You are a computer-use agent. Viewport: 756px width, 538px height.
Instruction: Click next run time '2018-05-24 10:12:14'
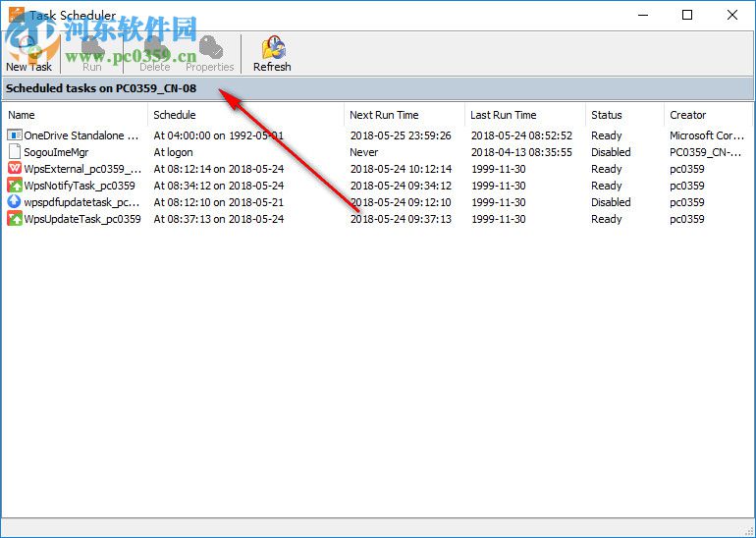[x=401, y=169]
